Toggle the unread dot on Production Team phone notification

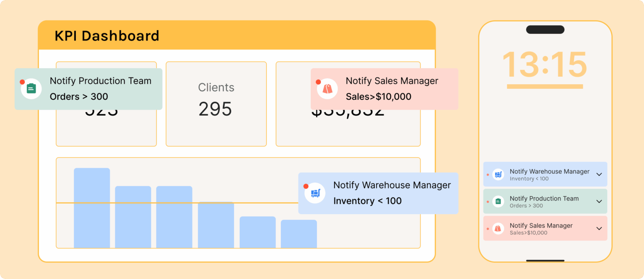[488, 201]
